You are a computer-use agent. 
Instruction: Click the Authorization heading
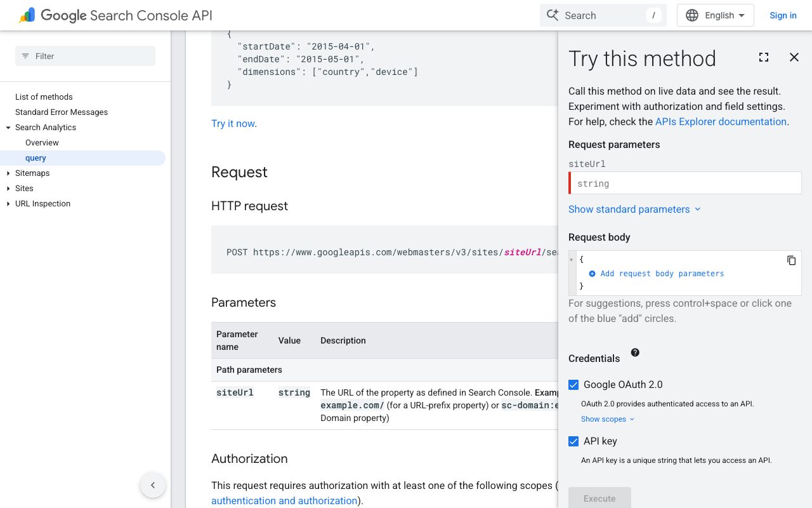tap(249, 459)
